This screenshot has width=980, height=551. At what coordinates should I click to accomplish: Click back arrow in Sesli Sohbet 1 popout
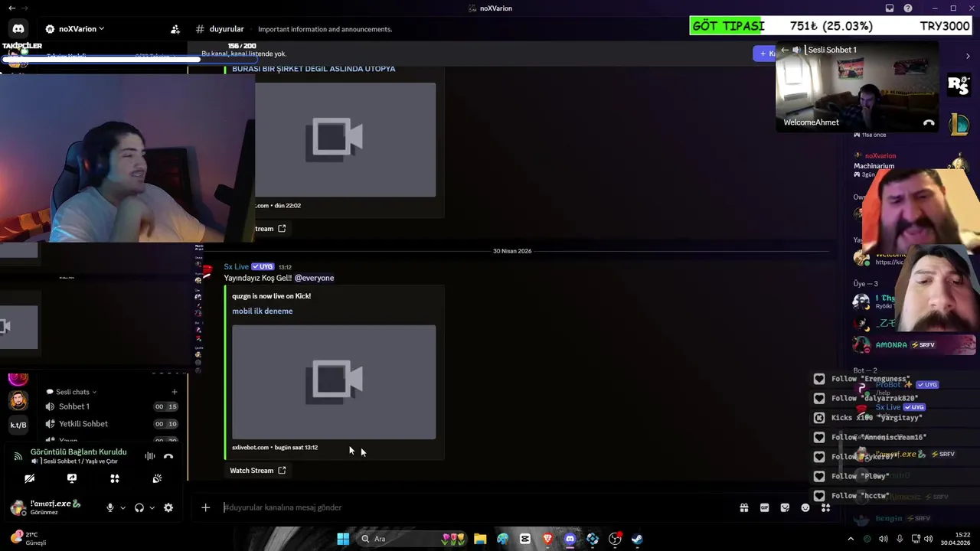point(785,50)
